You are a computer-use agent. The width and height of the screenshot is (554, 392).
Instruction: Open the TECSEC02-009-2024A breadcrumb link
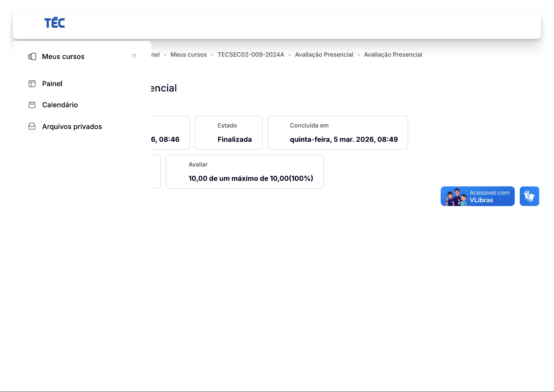pyautogui.click(x=251, y=55)
